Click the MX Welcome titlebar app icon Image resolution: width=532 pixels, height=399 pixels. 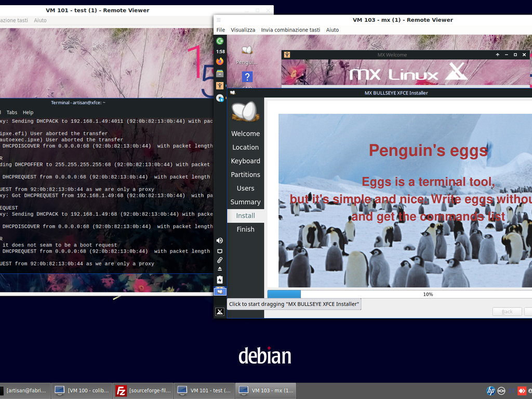pos(287,55)
